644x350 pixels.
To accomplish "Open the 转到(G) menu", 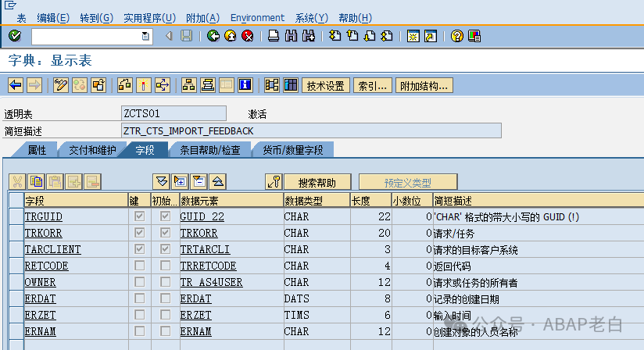I will click(x=96, y=18).
